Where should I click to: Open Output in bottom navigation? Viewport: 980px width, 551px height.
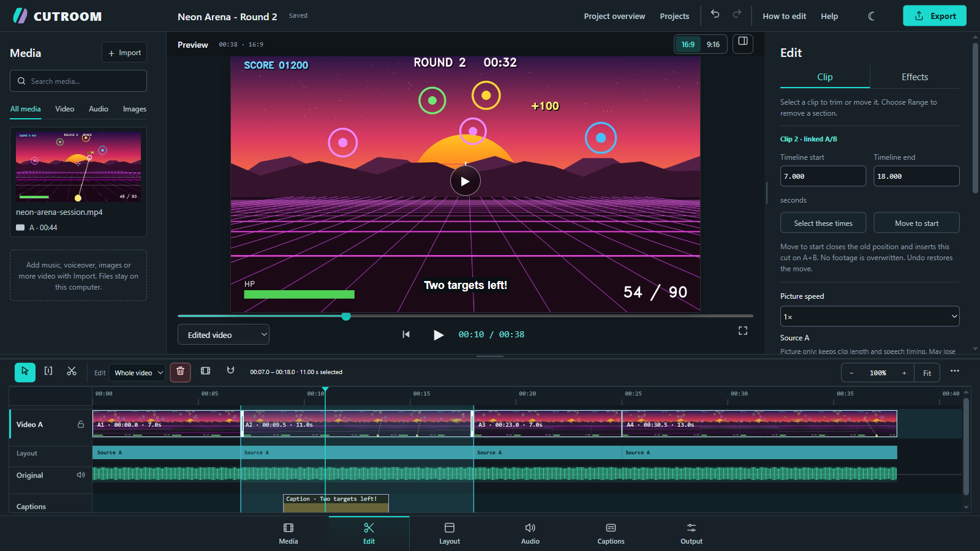click(x=692, y=533)
